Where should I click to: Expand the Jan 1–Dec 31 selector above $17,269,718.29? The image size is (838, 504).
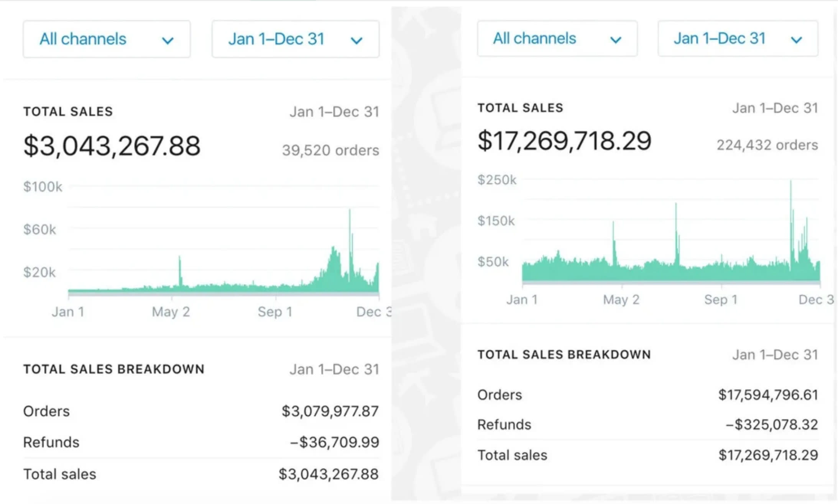pos(738,39)
